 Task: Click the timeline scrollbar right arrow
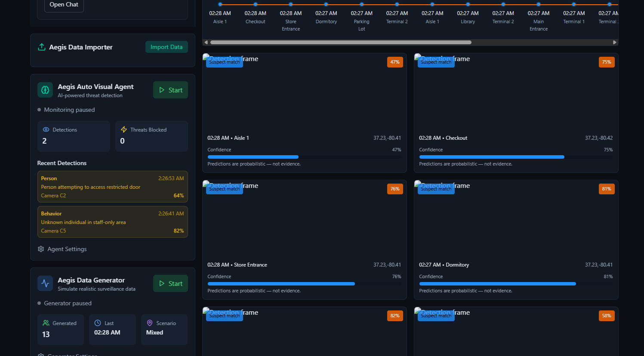click(615, 42)
